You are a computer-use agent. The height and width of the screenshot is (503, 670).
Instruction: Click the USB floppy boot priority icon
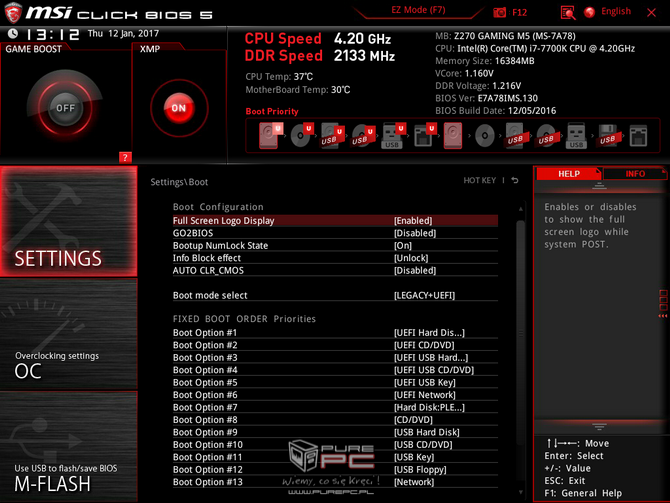click(x=608, y=135)
